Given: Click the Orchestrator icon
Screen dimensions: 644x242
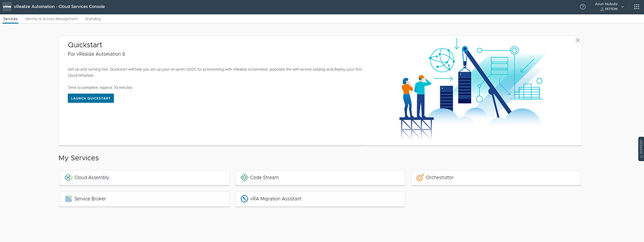Looking at the screenshot, I should pyautogui.click(x=420, y=178).
